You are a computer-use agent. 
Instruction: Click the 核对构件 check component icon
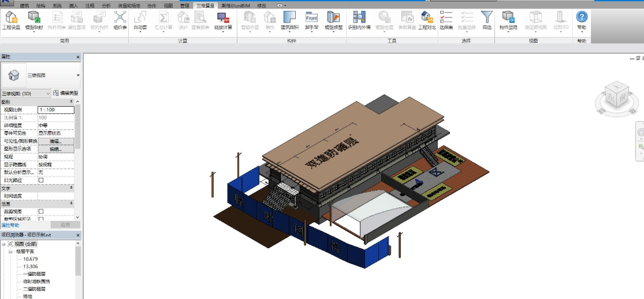tap(99, 17)
